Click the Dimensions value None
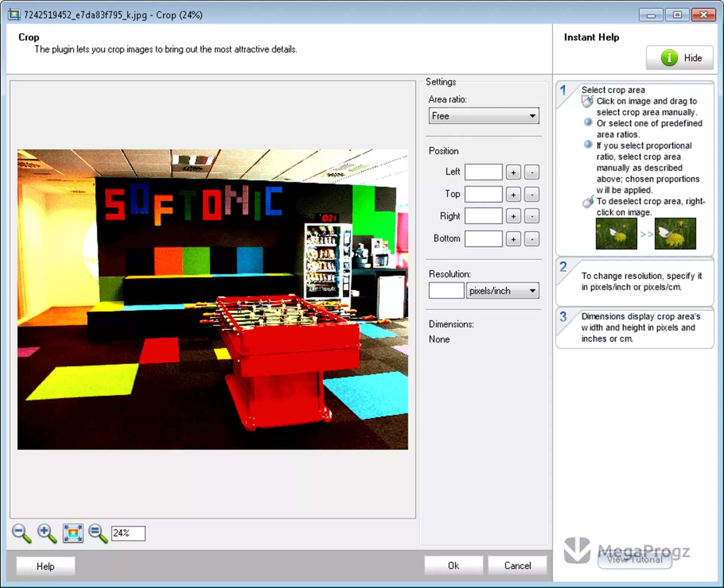This screenshot has width=724, height=588. [439, 339]
